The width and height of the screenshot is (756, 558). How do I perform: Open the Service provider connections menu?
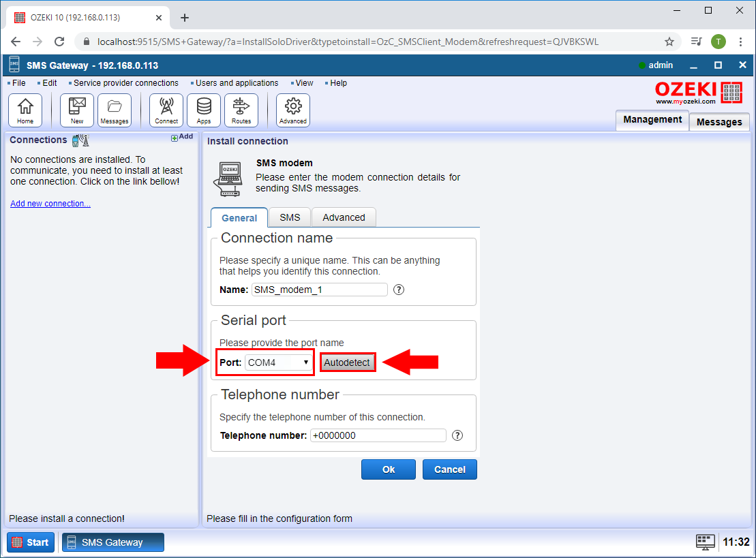pos(125,82)
